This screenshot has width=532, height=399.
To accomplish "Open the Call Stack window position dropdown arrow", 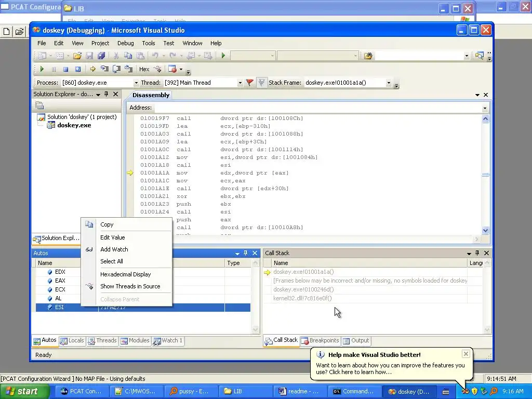I will pyautogui.click(x=469, y=254).
